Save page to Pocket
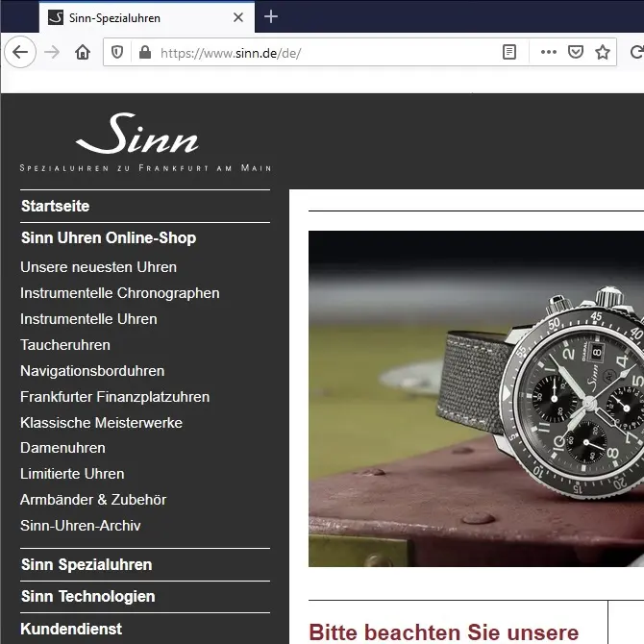This screenshot has height=644, width=644. point(576,52)
